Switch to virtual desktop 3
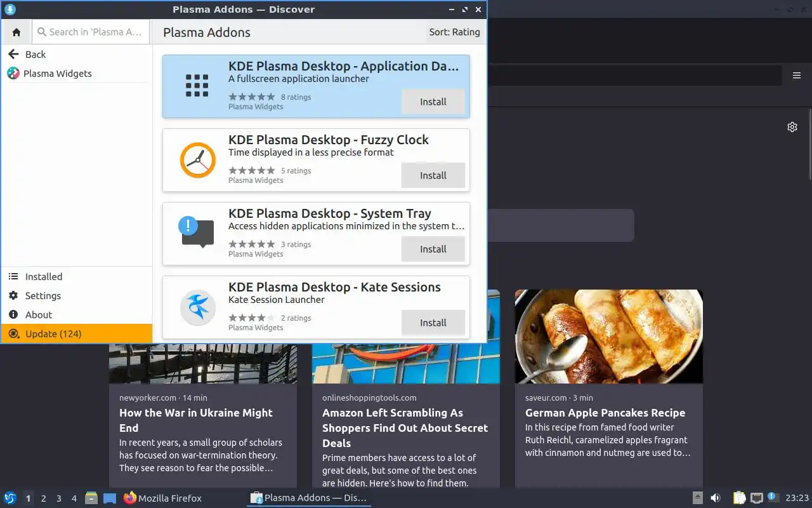Screen dimensions: 812x508 (58, 498)
